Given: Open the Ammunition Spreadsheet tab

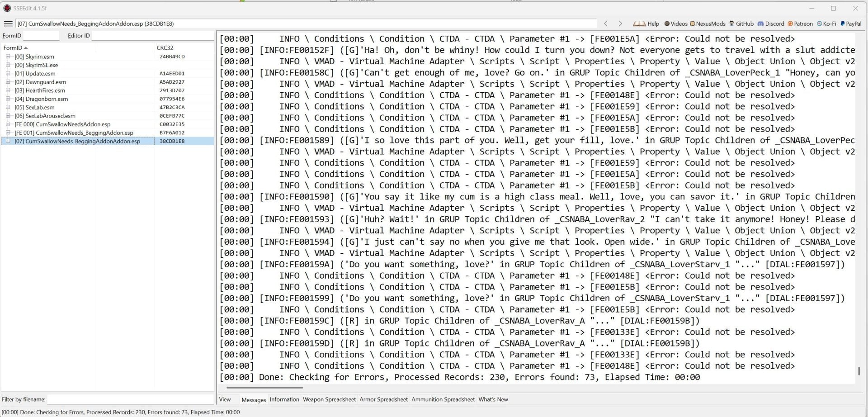Looking at the screenshot, I should (443, 399).
